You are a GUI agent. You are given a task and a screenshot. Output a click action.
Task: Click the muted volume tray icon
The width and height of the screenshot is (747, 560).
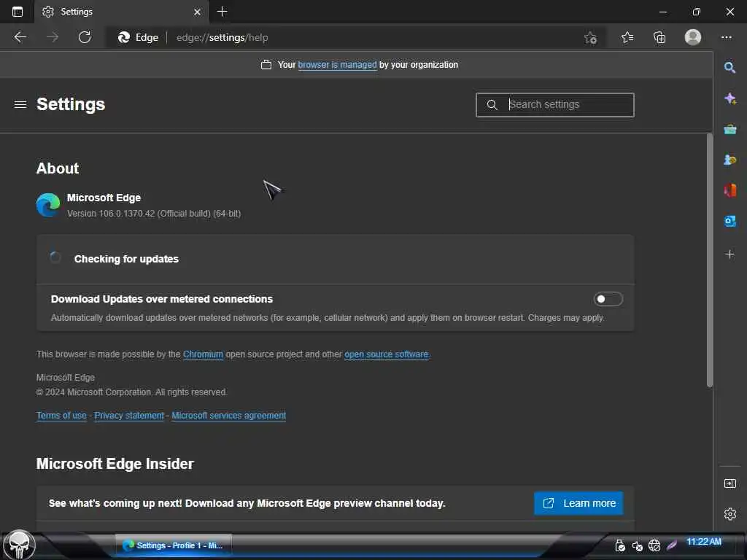click(637, 545)
